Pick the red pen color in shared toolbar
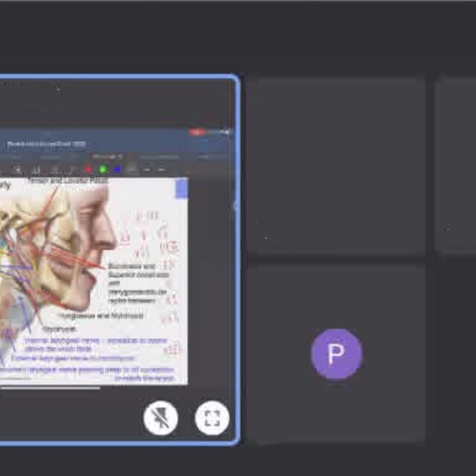The height and width of the screenshot is (476, 476). tap(89, 169)
